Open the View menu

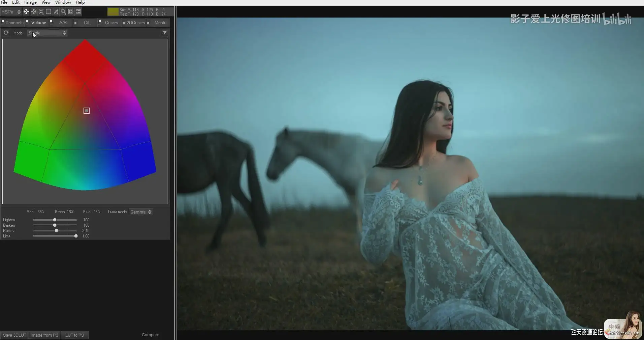pyautogui.click(x=46, y=2)
